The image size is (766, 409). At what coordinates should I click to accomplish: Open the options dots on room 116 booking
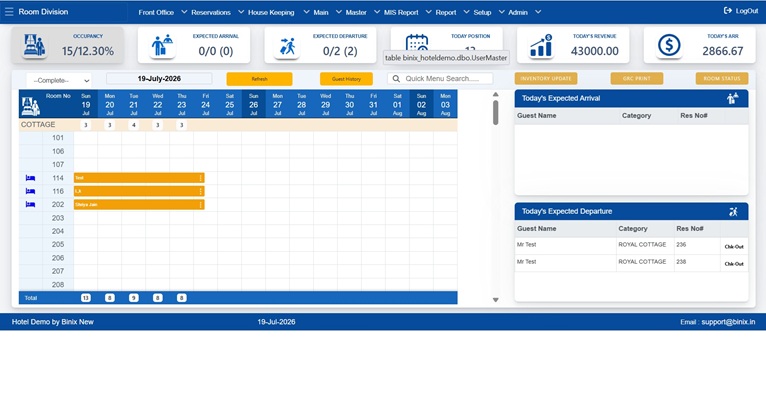(201, 191)
